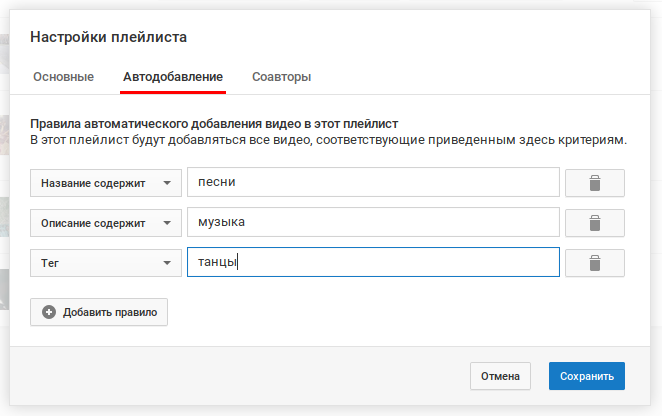This screenshot has height=416, width=662.
Task: Open the 'Тег' rule type dropdown
Action: [106, 263]
